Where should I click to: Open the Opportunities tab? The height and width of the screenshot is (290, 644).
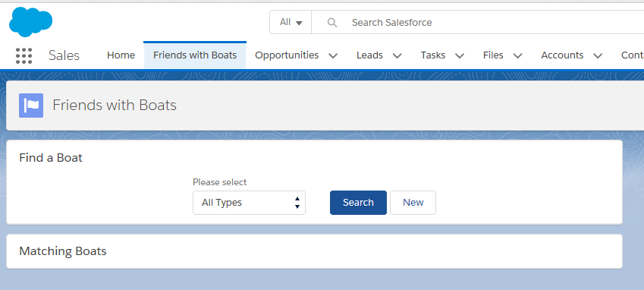pyautogui.click(x=287, y=55)
